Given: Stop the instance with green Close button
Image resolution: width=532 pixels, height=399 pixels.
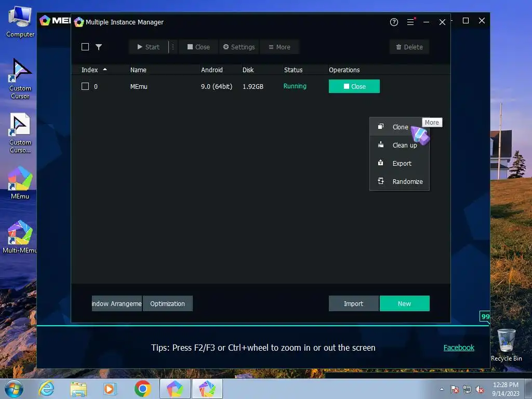Looking at the screenshot, I should (354, 86).
